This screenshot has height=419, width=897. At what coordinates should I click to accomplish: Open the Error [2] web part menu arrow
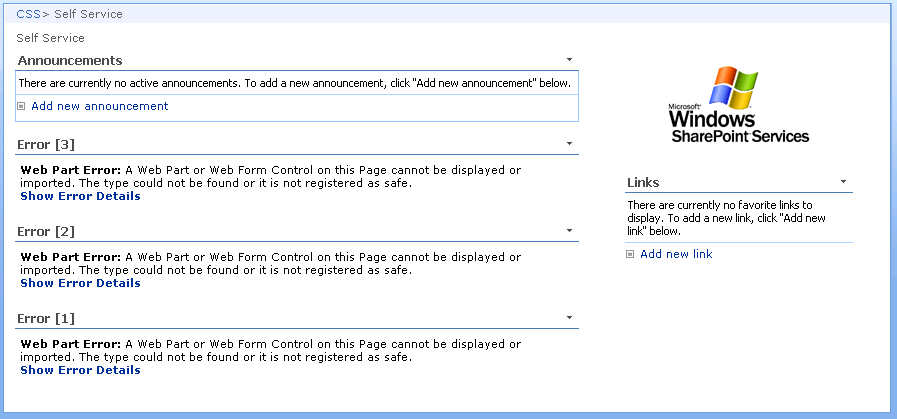(569, 231)
